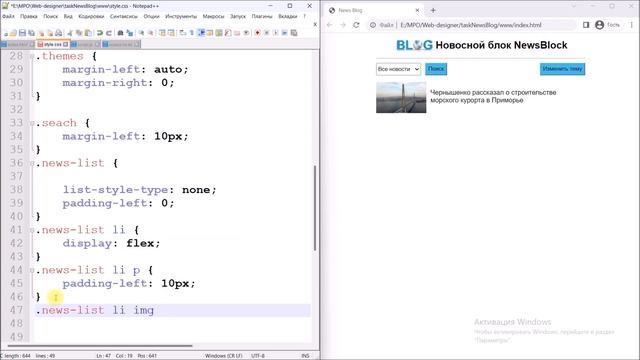Switch to the style.css tab
Viewport: 640px width, 360px height.
[x=52, y=44]
